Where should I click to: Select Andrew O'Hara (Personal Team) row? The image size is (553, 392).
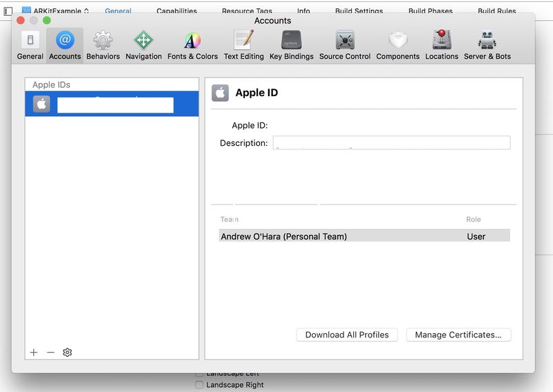364,236
